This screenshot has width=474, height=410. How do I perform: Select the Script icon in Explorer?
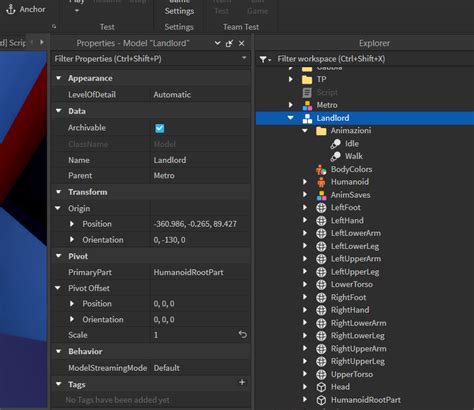[307, 92]
